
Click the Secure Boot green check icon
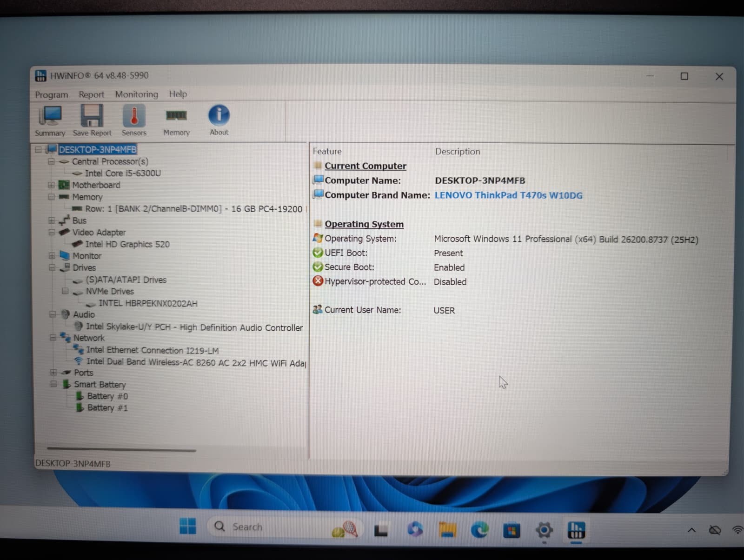pos(318,267)
